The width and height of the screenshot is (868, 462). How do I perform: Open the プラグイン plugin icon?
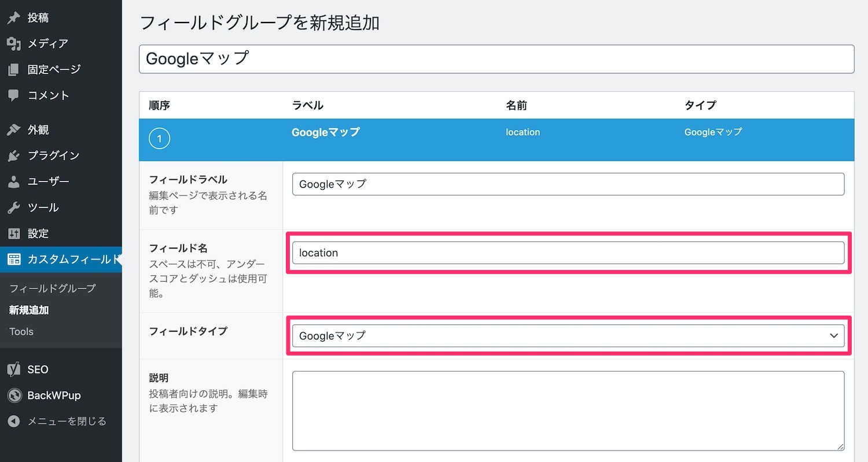13,155
